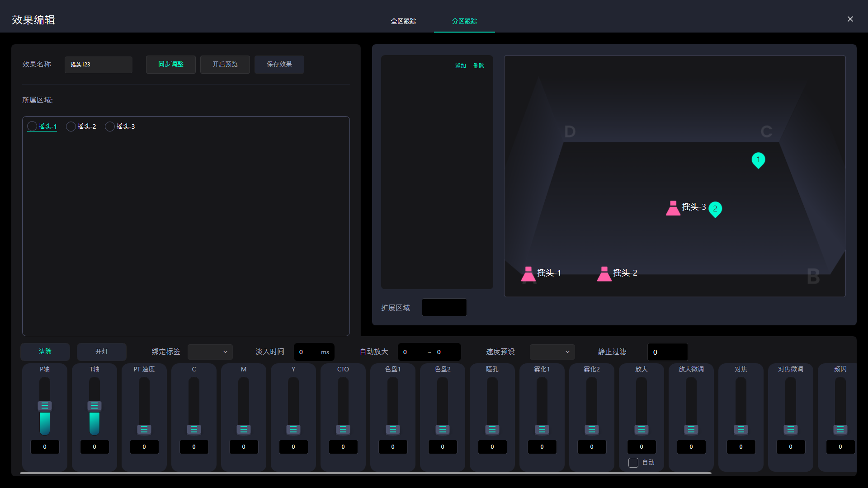Select teal location marker 2
Viewport: 868px width, 488px height.
715,209
